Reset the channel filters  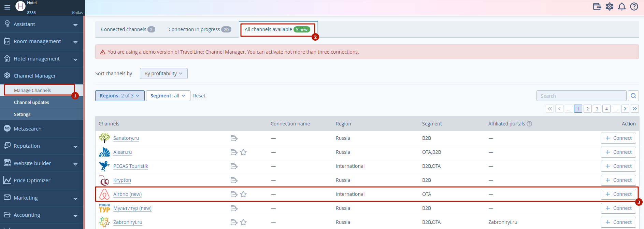point(199,96)
